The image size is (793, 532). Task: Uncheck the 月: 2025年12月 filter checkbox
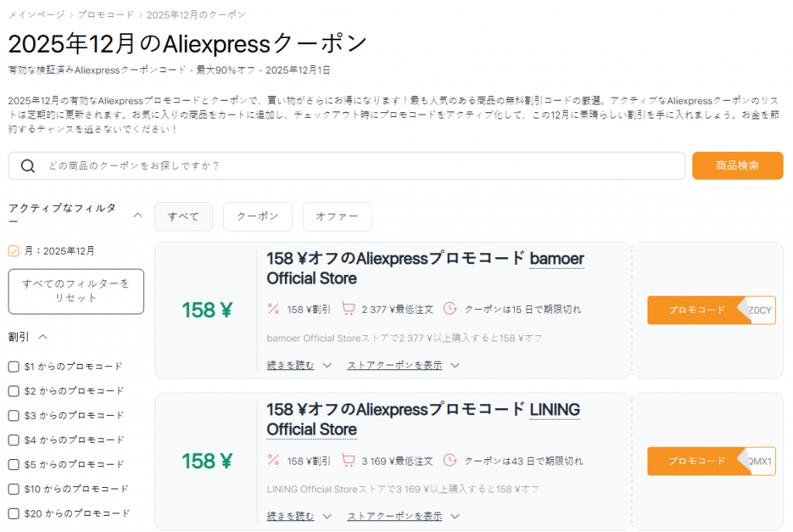13,250
